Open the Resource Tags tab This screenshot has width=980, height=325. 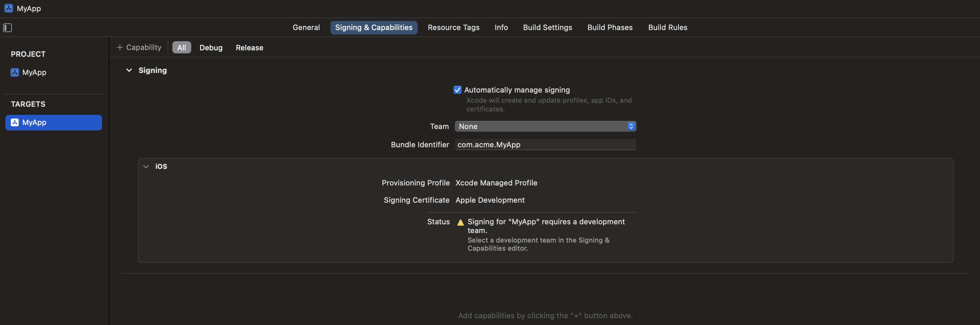pos(454,27)
